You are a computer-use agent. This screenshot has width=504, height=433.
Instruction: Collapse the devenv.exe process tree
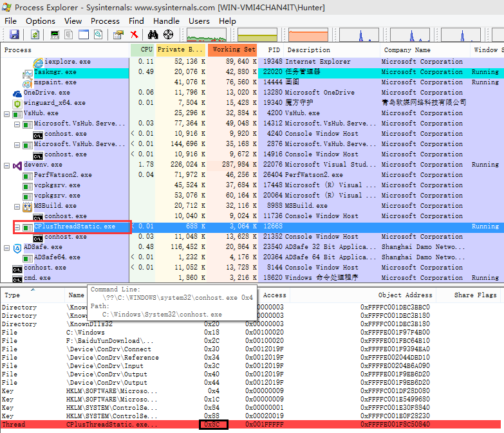6,166
